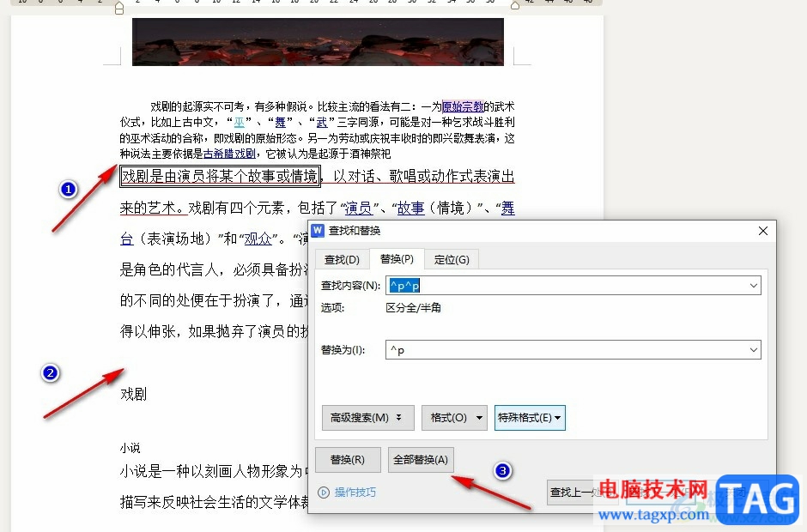Click the boxed text 戏剧是由演员将某个故事或情境

tap(220, 176)
